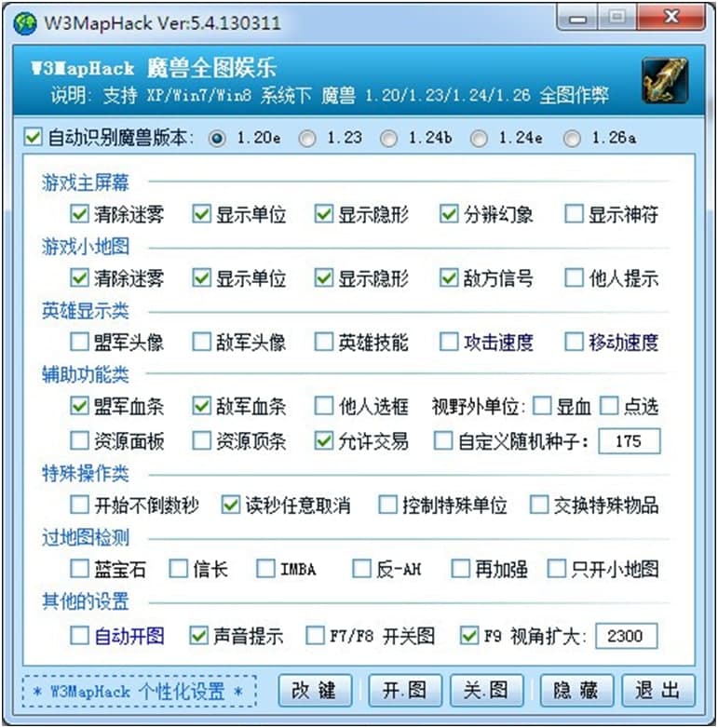
Task: Uncheck 显示隐形 under 游戏主屏幕
Action: point(324,214)
